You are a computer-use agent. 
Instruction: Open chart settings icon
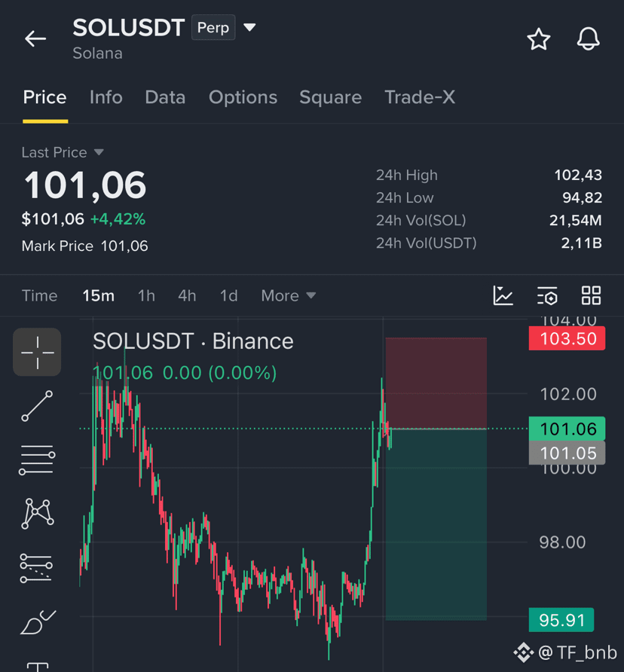547,296
